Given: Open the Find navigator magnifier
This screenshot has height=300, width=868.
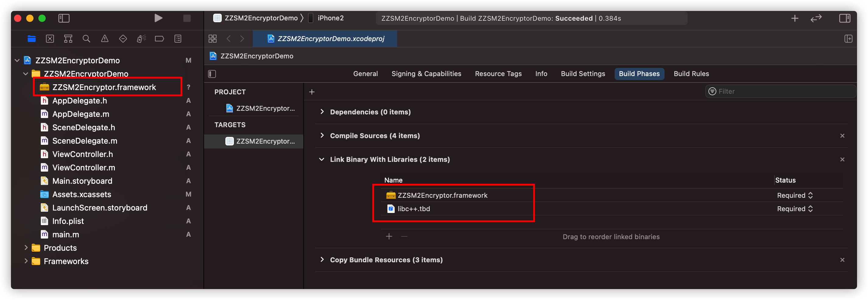Looking at the screenshot, I should click(x=86, y=39).
